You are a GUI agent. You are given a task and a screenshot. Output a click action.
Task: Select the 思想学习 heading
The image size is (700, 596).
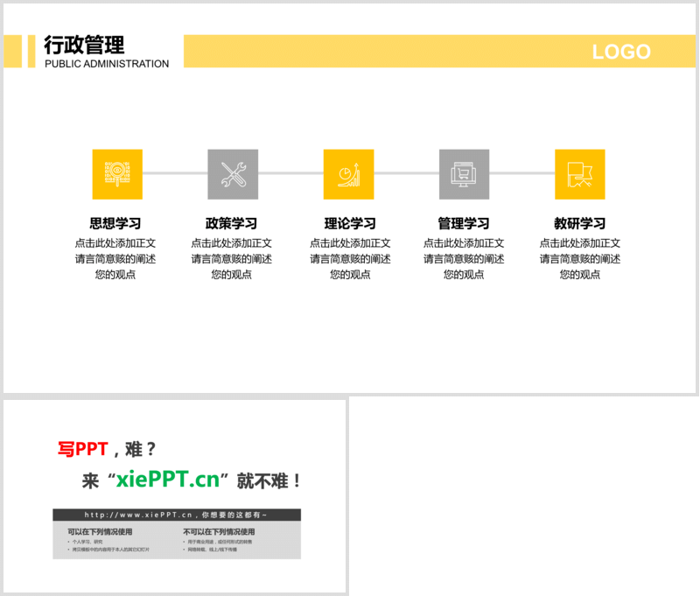(115, 224)
